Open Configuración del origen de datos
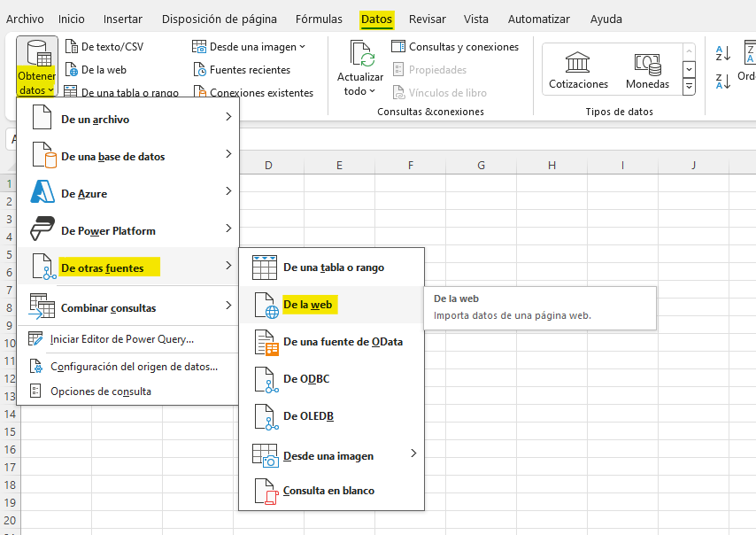756x535 pixels. pos(127,367)
